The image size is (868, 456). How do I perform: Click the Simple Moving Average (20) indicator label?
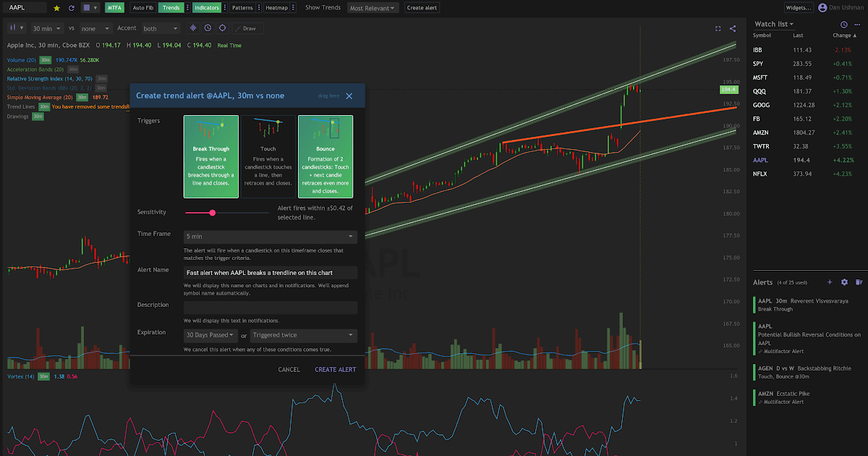40,97
